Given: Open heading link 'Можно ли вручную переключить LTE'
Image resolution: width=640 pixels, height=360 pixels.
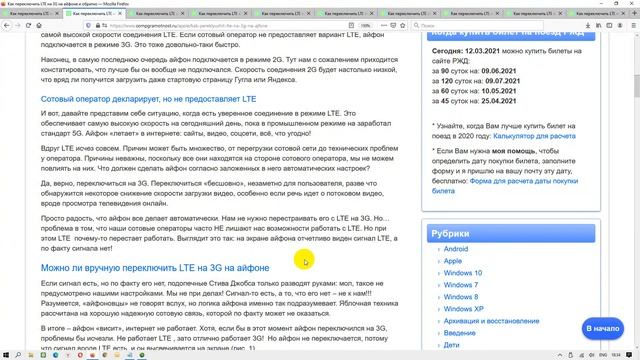Looking at the screenshot, I should pos(155,268).
